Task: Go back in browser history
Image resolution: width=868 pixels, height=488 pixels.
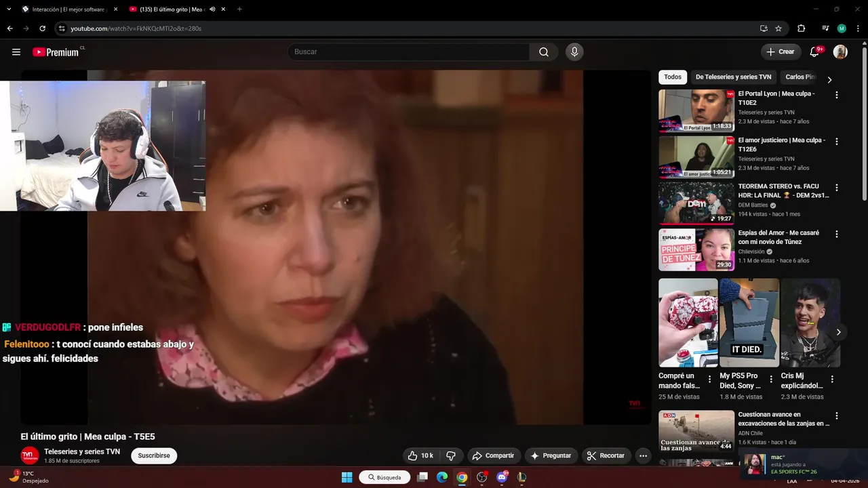Action: (9, 28)
